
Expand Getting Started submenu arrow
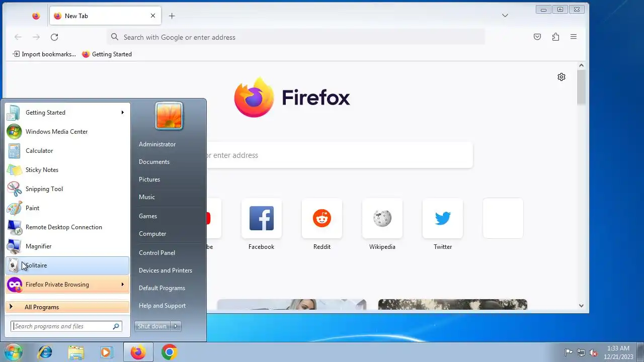[x=122, y=113]
